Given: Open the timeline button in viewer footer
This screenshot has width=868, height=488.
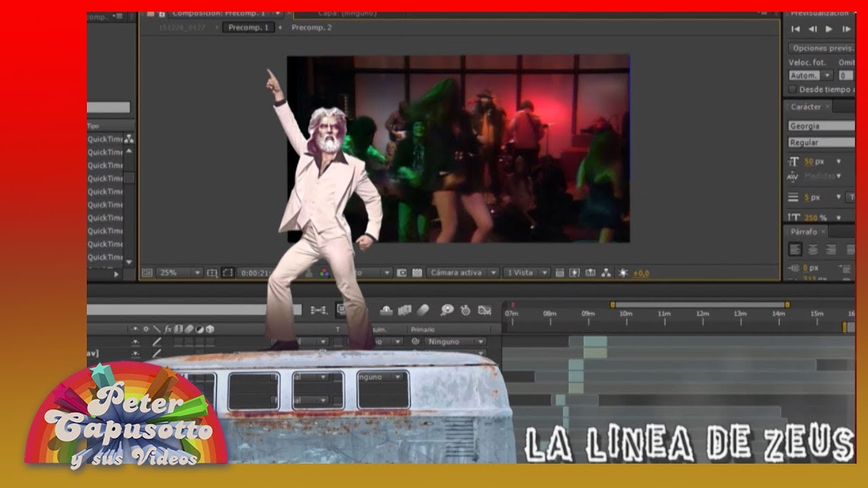Looking at the screenshot, I should 590,272.
